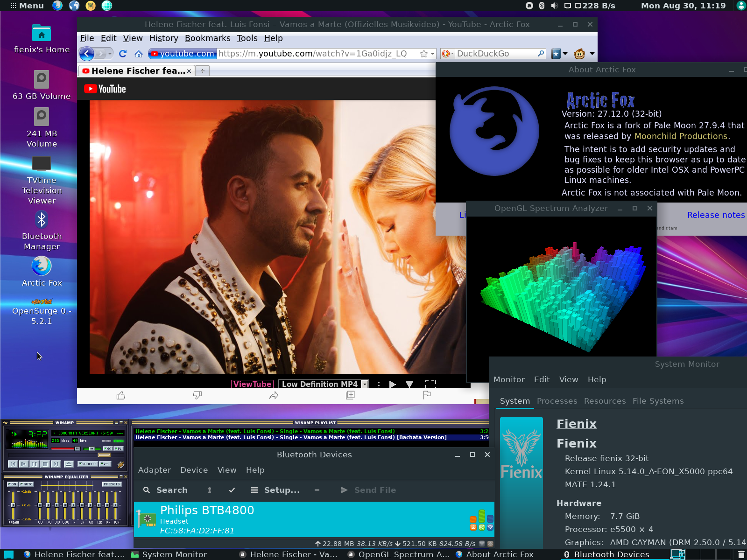
Task: Switch to Resources tab in System Monitor
Action: [x=605, y=401]
